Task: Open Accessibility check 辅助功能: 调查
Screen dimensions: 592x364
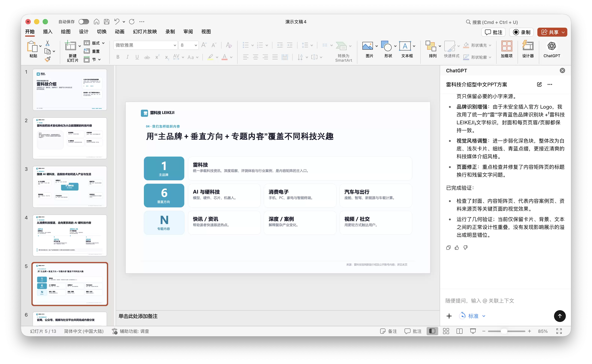Action: pos(130,331)
